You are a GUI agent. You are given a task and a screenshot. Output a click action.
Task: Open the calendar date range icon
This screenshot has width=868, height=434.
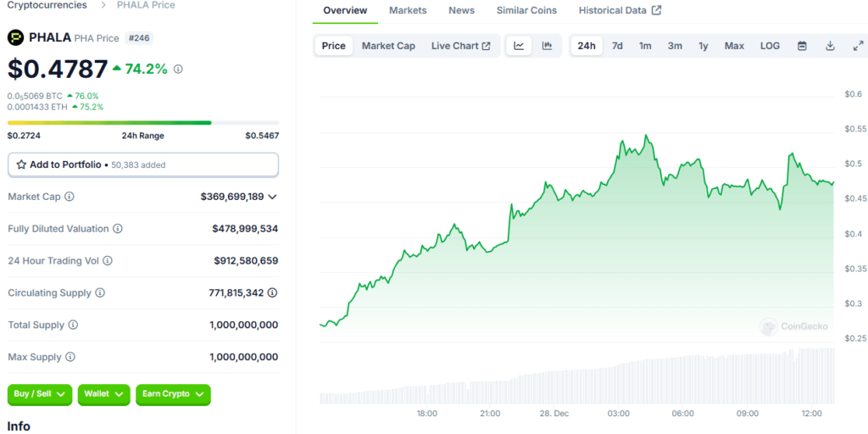pos(802,46)
